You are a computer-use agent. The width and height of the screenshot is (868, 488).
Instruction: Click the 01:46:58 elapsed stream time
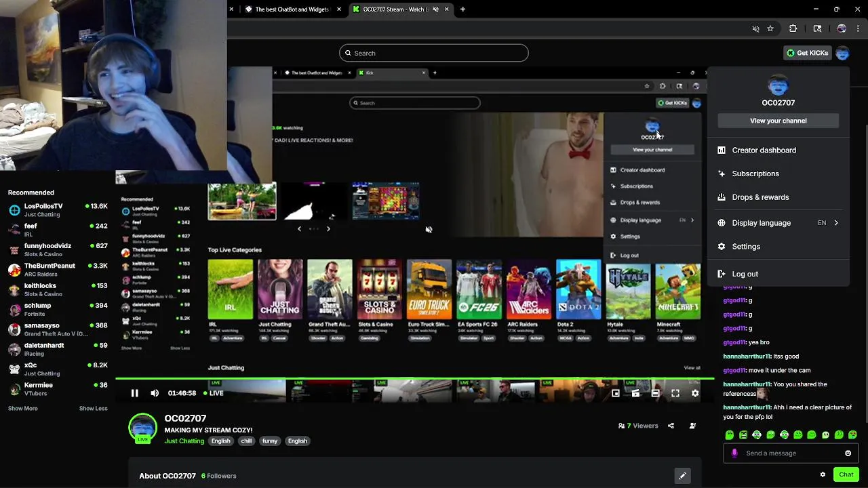[182, 393]
